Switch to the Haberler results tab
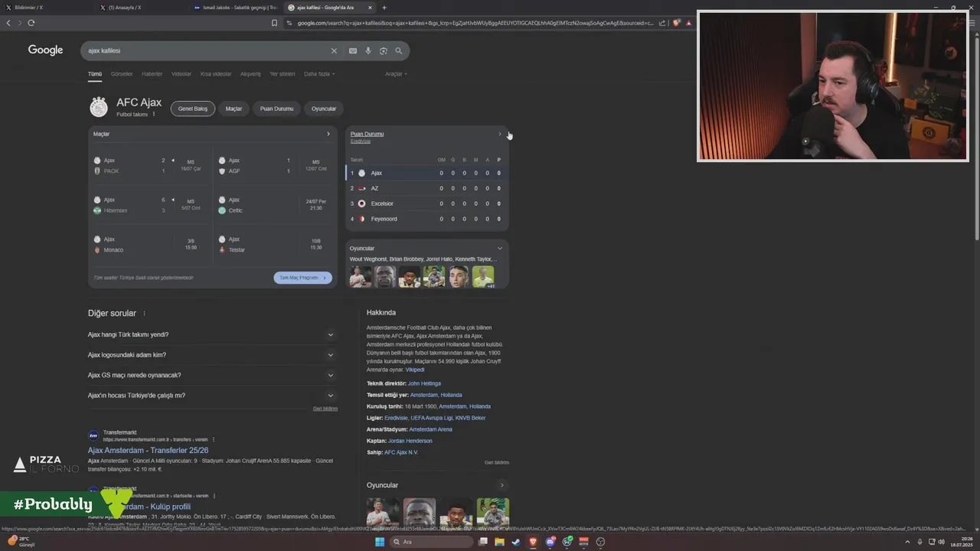 pyautogui.click(x=152, y=74)
